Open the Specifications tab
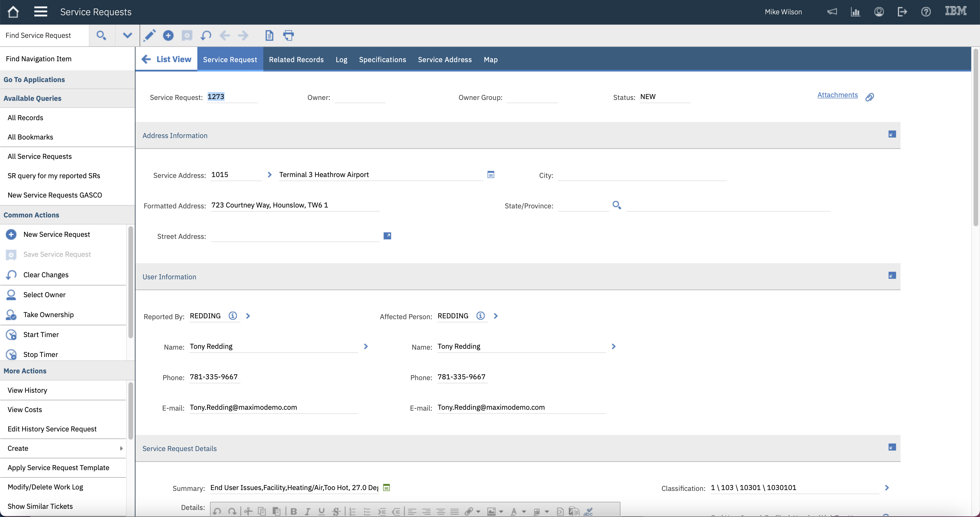 382,59
